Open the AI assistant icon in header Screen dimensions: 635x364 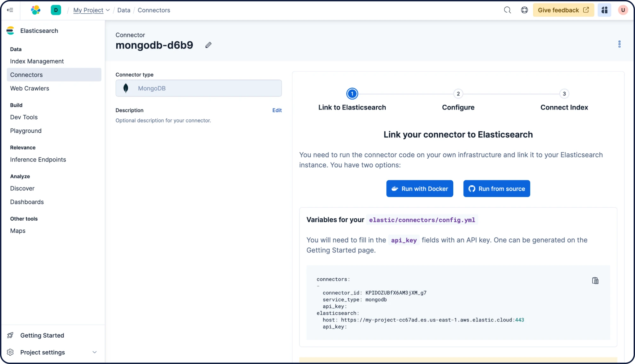[604, 10]
